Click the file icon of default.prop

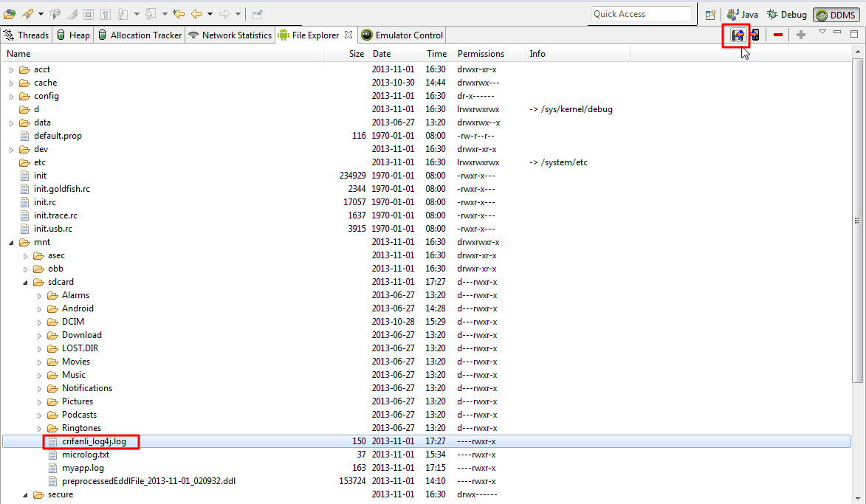coord(24,136)
